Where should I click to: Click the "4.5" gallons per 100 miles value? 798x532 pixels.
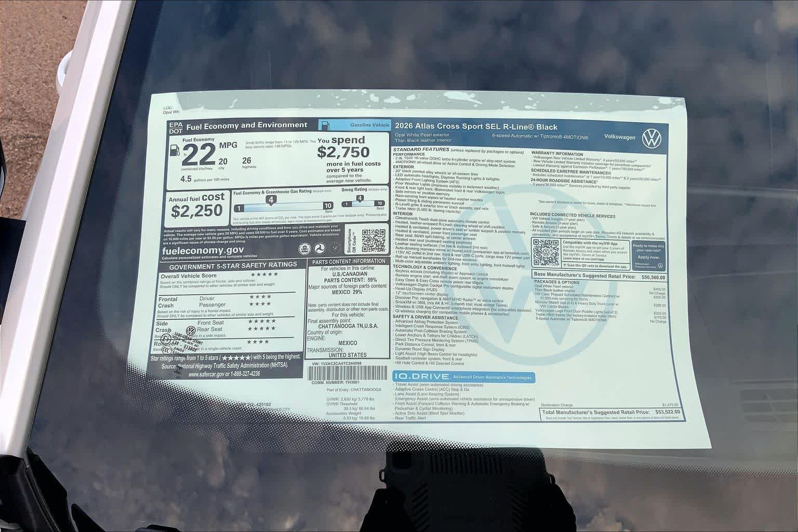point(186,178)
